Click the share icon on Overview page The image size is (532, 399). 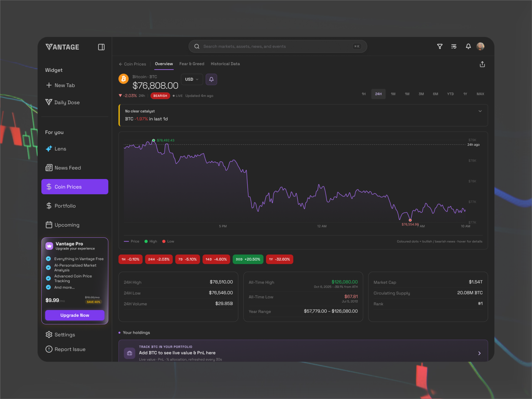click(482, 64)
